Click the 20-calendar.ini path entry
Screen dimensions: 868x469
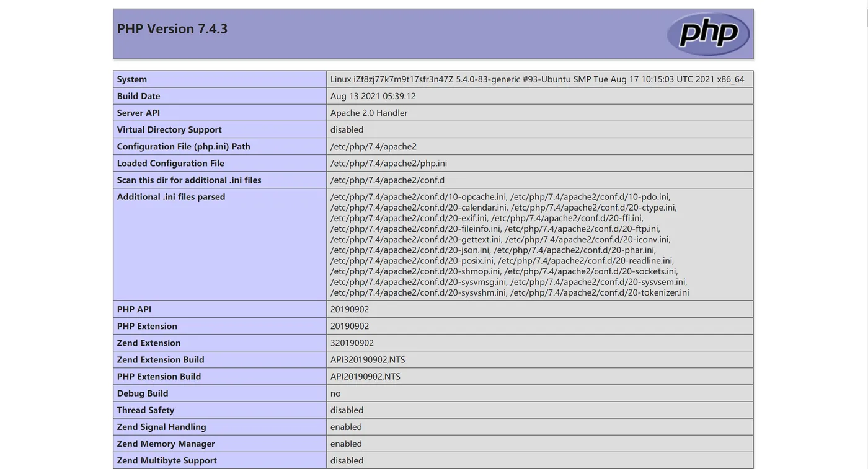click(419, 208)
